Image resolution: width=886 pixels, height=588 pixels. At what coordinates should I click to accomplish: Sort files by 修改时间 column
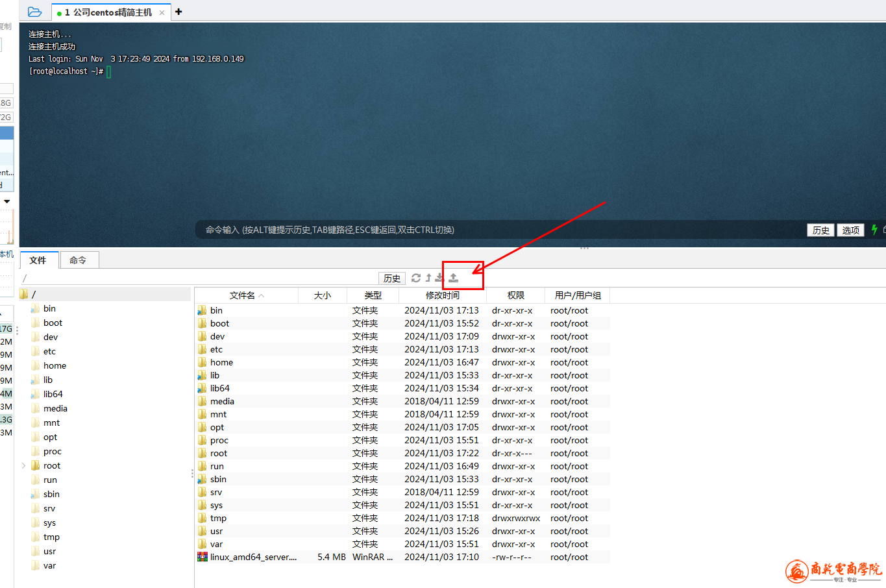point(442,295)
